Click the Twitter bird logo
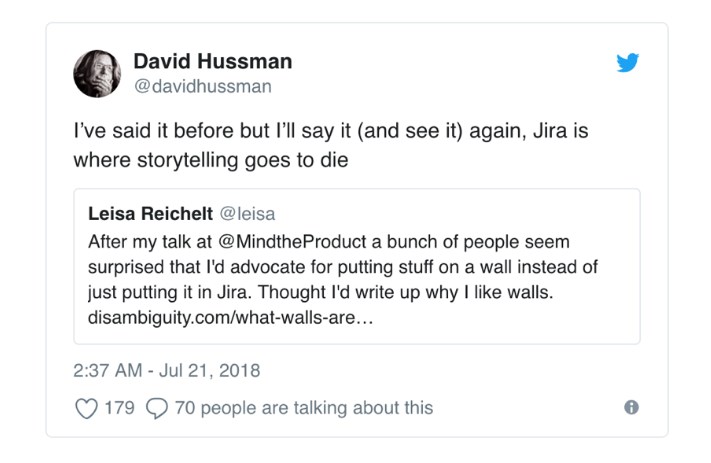711x463 pixels. pyautogui.click(x=628, y=64)
